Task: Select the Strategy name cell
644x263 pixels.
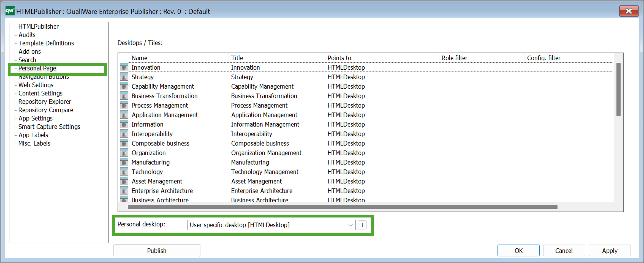Action: point(142,77)
